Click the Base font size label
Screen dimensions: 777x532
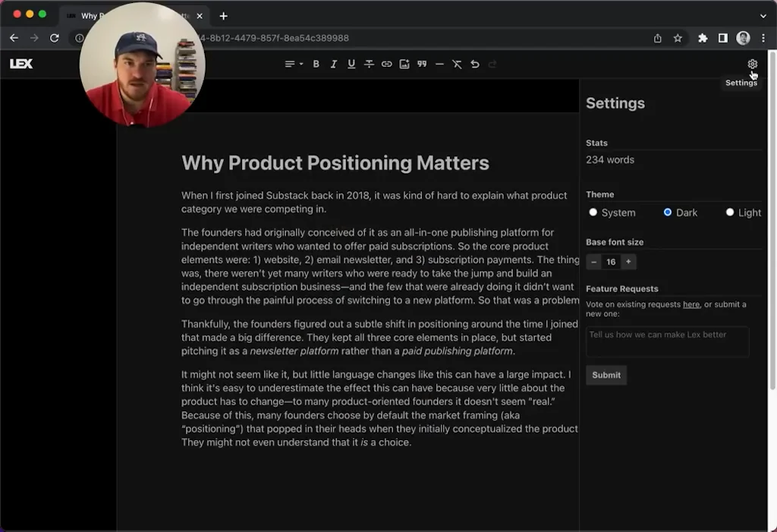tap(615, 242)
